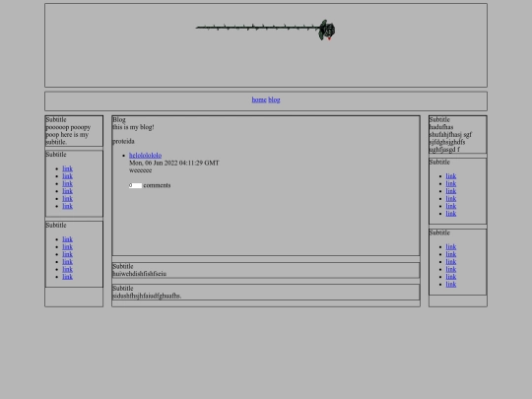Click third link in right sidebar's middle box

coord(451,191)
